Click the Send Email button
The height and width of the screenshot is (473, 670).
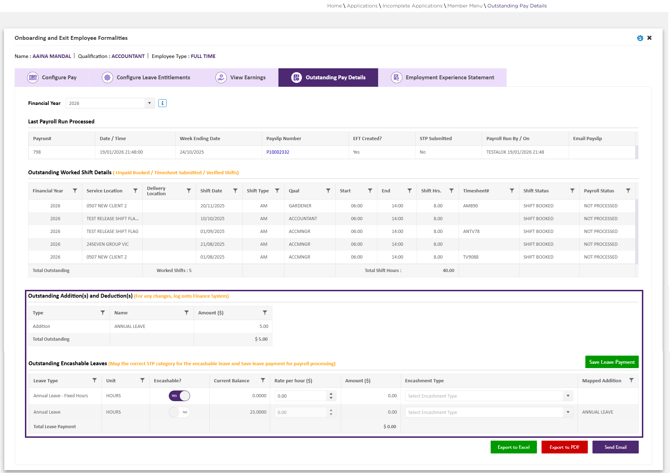click(x=615, y=447)
